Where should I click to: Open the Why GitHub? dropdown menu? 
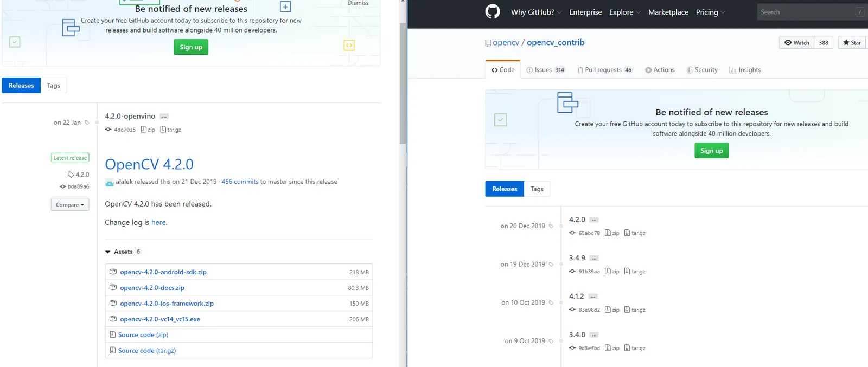tap(536, 12)
